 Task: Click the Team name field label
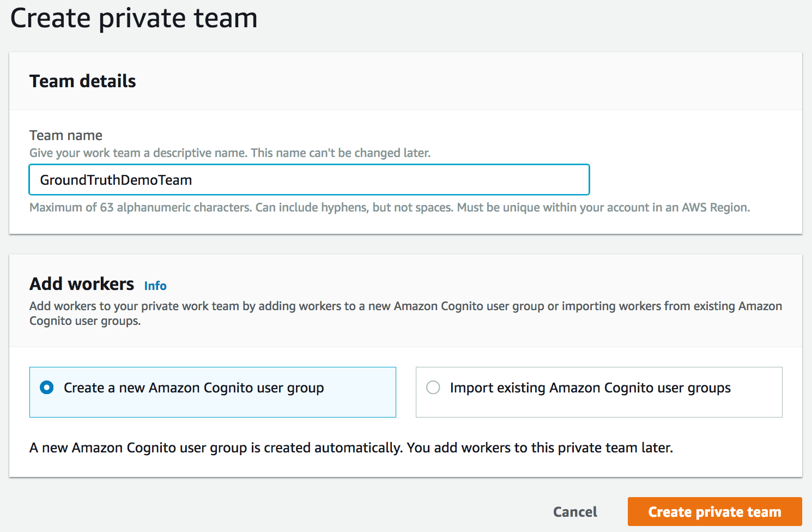(x=66, y=135)
